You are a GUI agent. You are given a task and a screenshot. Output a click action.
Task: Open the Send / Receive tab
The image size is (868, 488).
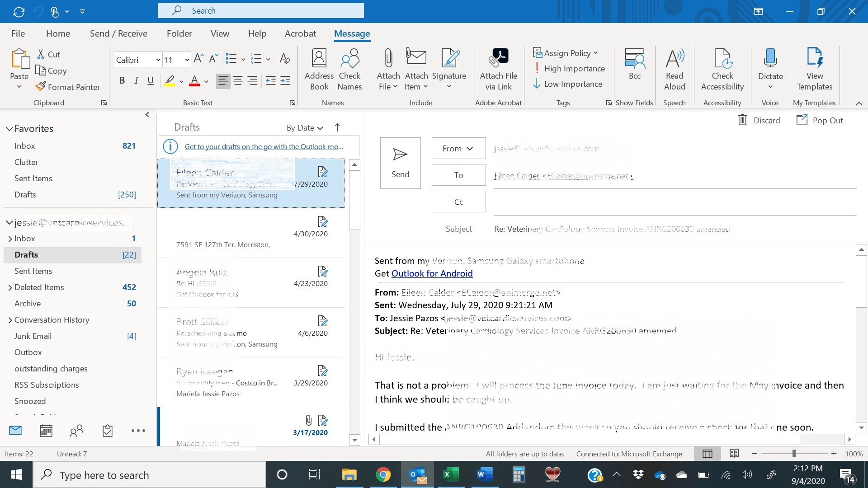[118, 33]
